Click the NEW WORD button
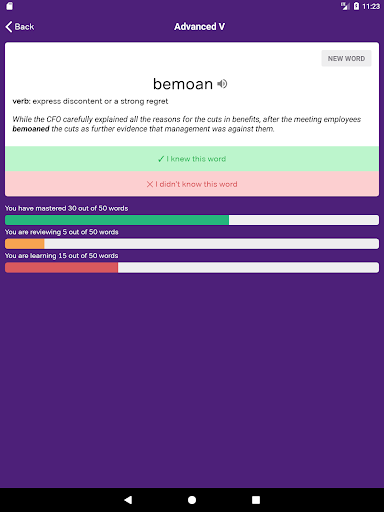The width and height of the screenshot is (384, 512). pos(346,59)
